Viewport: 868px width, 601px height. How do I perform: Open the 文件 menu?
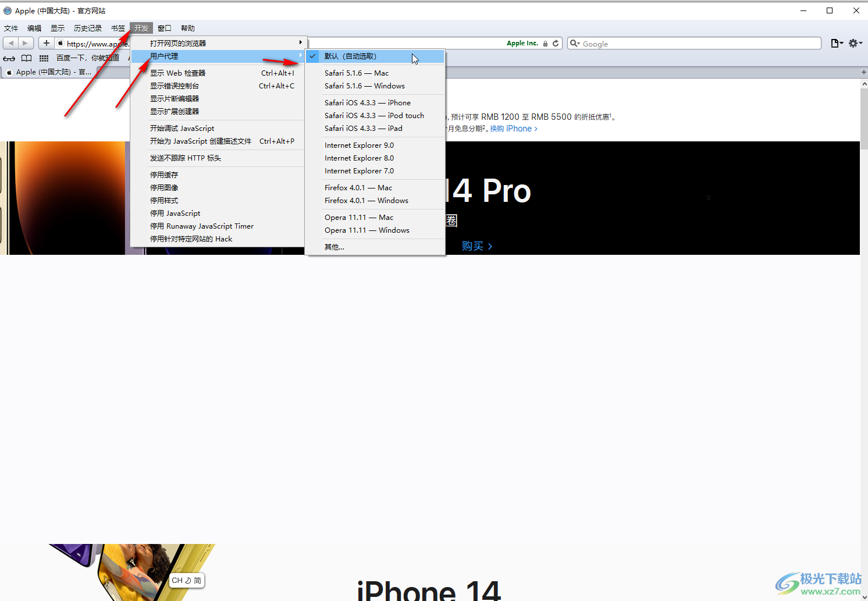[11, 28]
